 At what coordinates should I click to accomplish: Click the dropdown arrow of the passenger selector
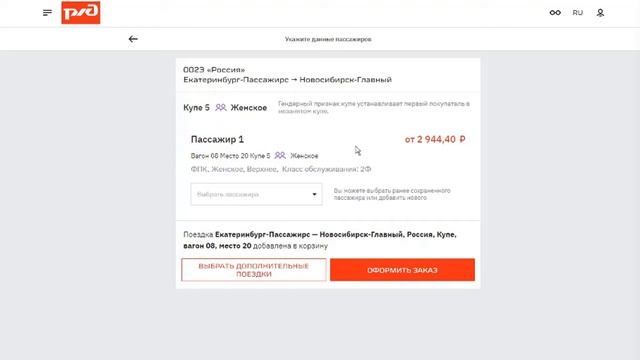click(314, 194)
